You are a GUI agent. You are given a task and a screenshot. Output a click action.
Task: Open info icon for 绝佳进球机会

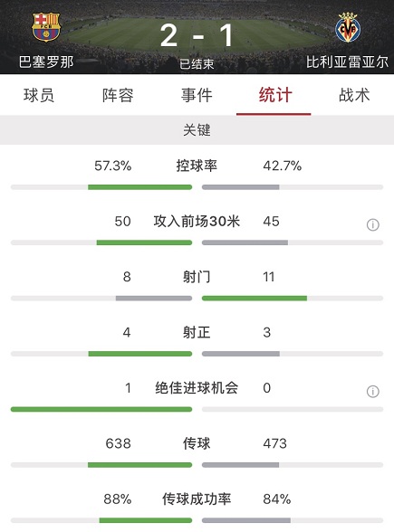coord(372,392)
